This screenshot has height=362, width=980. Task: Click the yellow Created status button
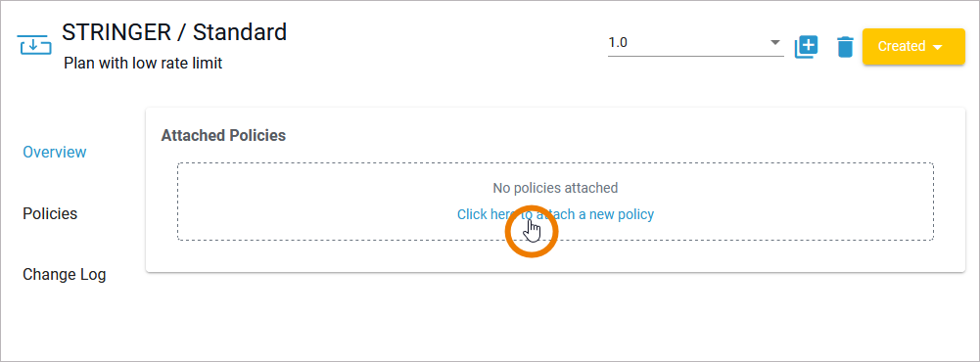tap(913, 46)
